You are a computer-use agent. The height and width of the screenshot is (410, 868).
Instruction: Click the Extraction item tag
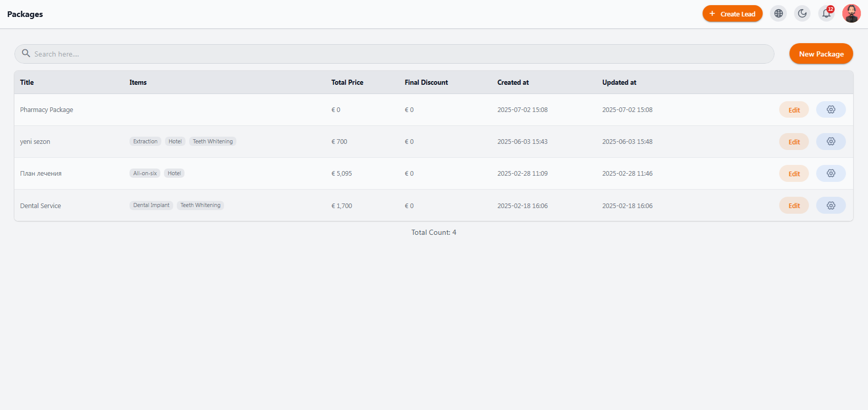(145, 141)
